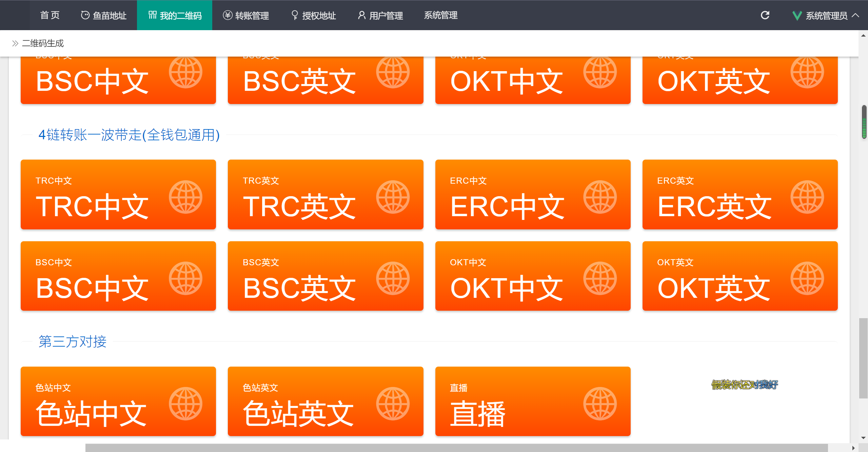
Task: Go to the 首页 tab
Action: [x=50, y=15]
